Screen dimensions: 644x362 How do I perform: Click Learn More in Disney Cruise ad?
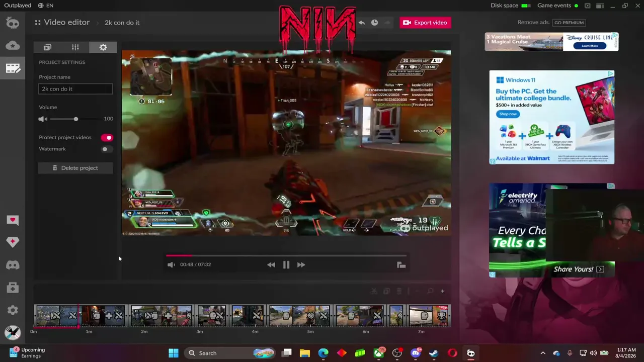[590, 46]
